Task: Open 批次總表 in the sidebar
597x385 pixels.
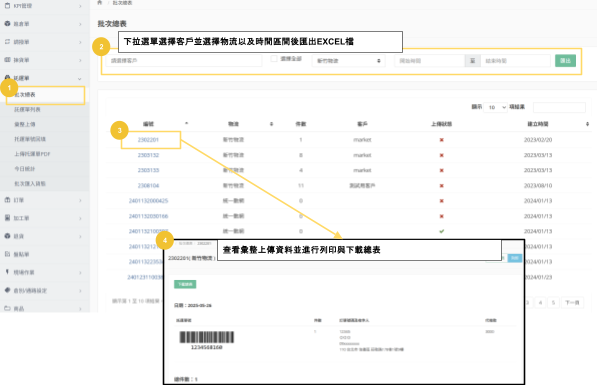Action: coord(25,94)
